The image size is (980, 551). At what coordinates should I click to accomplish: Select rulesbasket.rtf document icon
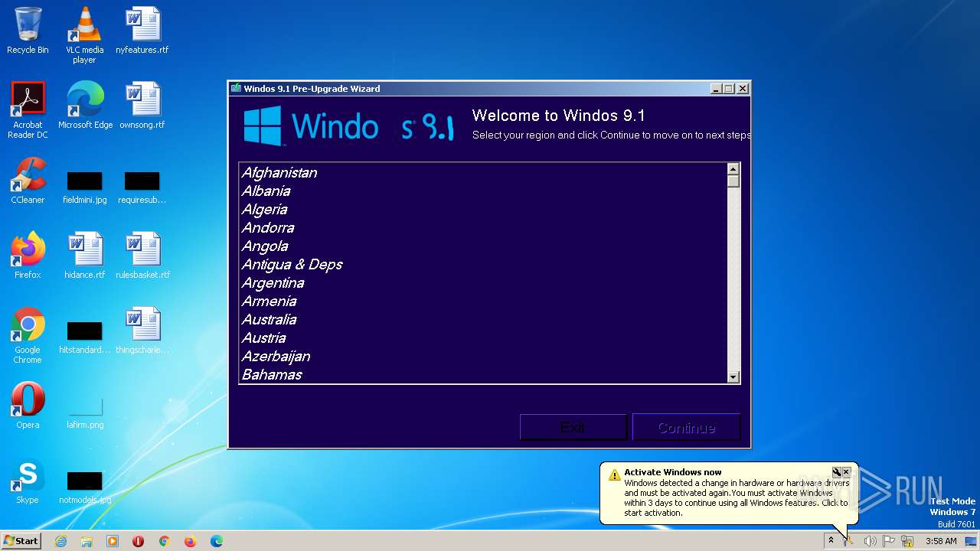[142, 256]
